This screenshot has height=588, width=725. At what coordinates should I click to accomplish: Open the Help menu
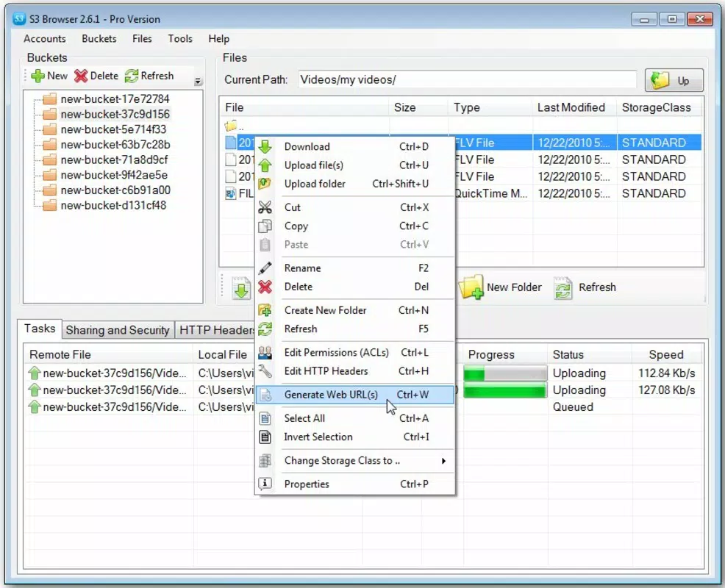click(218, 39)
